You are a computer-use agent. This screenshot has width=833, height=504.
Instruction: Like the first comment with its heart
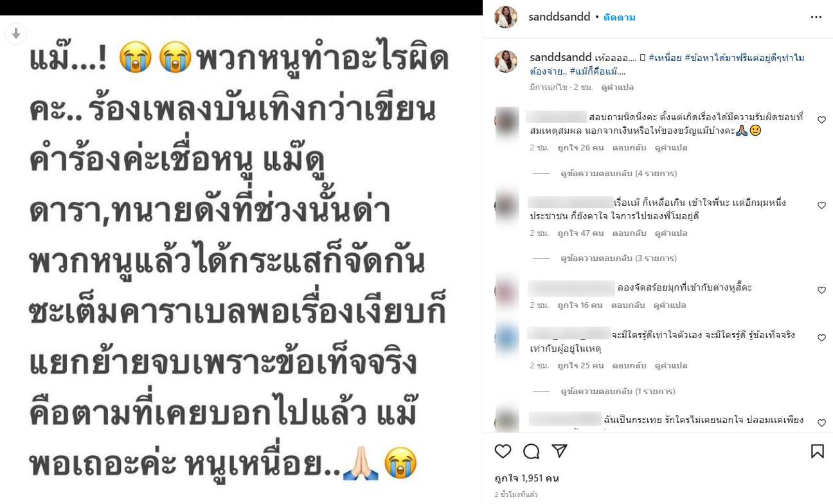click(821, 120)
